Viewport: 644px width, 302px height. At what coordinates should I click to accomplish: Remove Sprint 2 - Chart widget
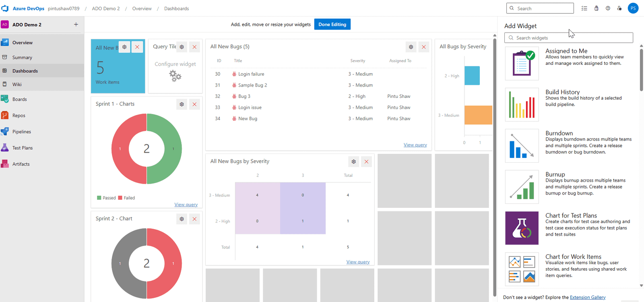194,219
